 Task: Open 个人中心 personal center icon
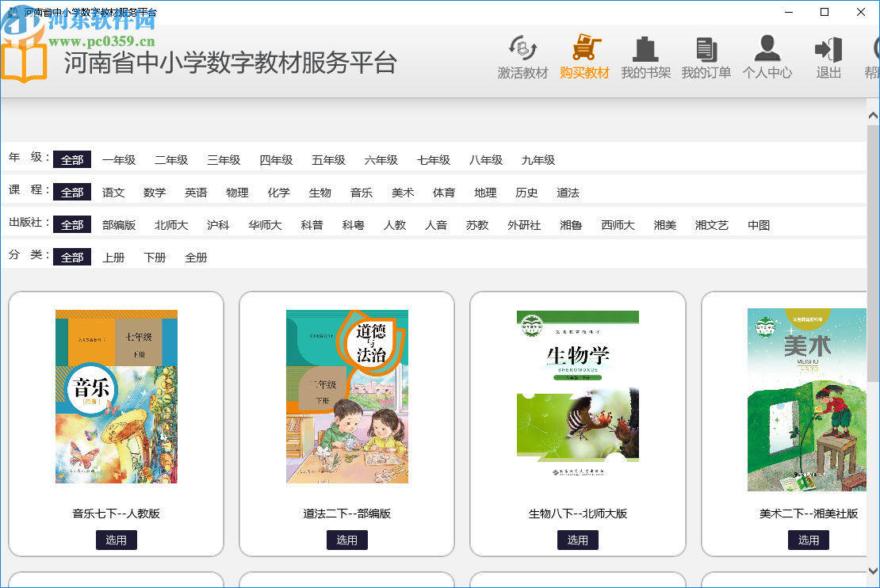point(767,48)
